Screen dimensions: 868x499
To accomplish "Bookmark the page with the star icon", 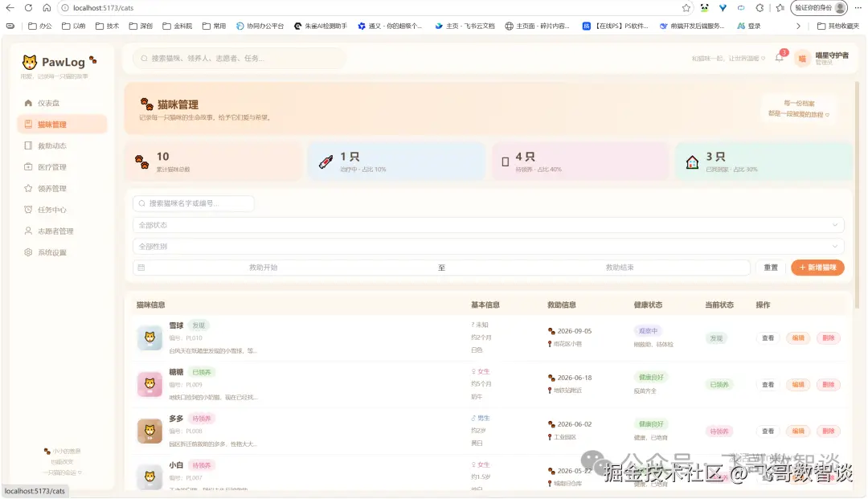I will click(686, 8).
